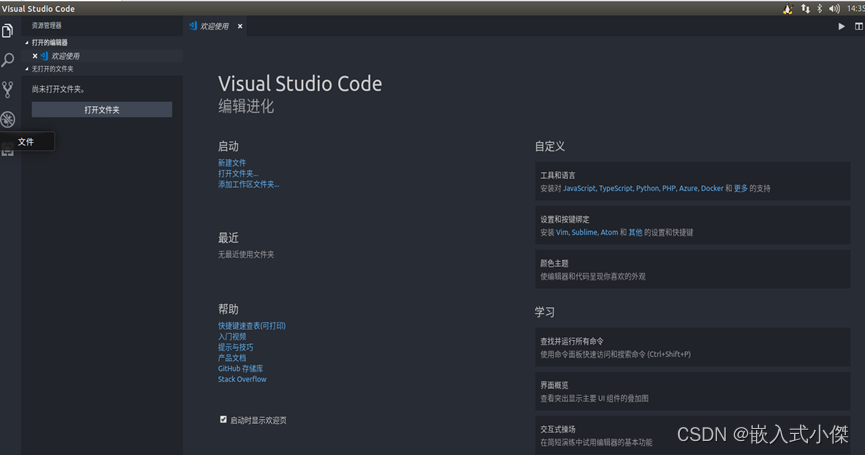Click the VS Code icon on 欢迎使用 tab
Image resolution: width=865 pixels, height=455 pixels.
(x=193, y=26)
